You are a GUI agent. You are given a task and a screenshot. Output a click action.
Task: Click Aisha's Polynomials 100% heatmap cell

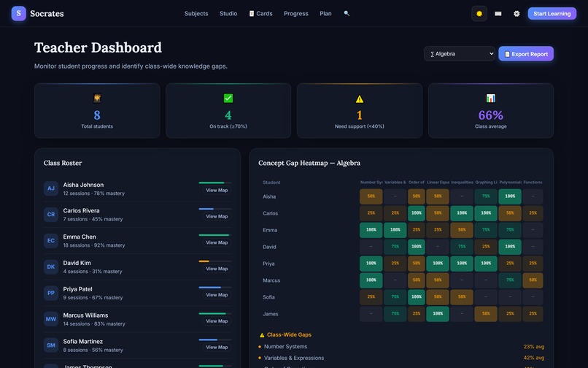tap(510, 196)
